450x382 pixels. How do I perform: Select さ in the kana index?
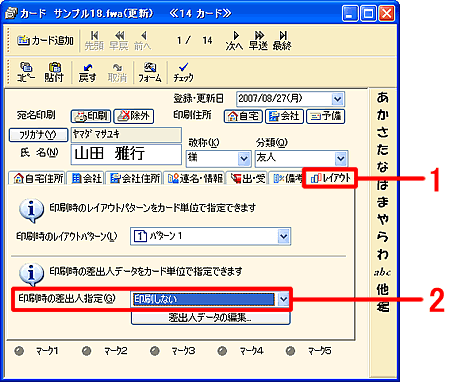[x=383, y=132]
